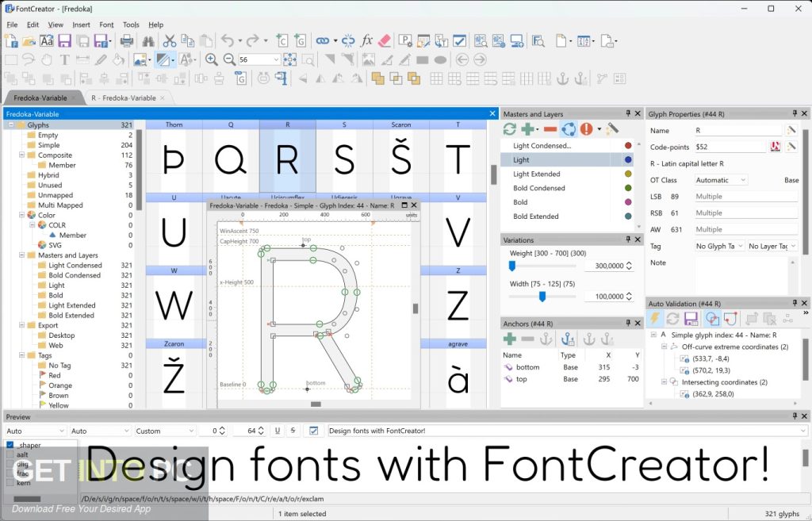Select the Bold Extended master
Image resolution: width=812 pixels, height=521 pixels.
(x=535, y=216)
